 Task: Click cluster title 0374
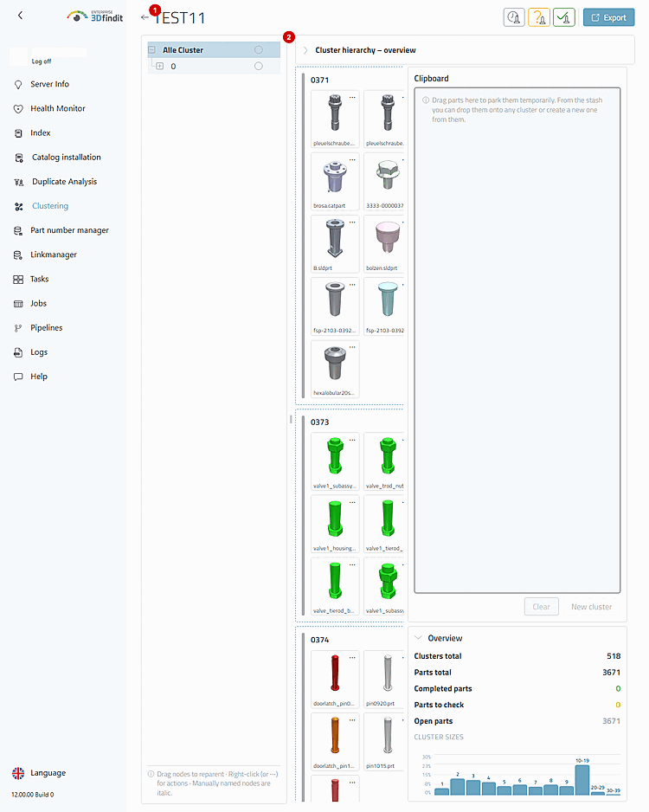pos(319,640)
